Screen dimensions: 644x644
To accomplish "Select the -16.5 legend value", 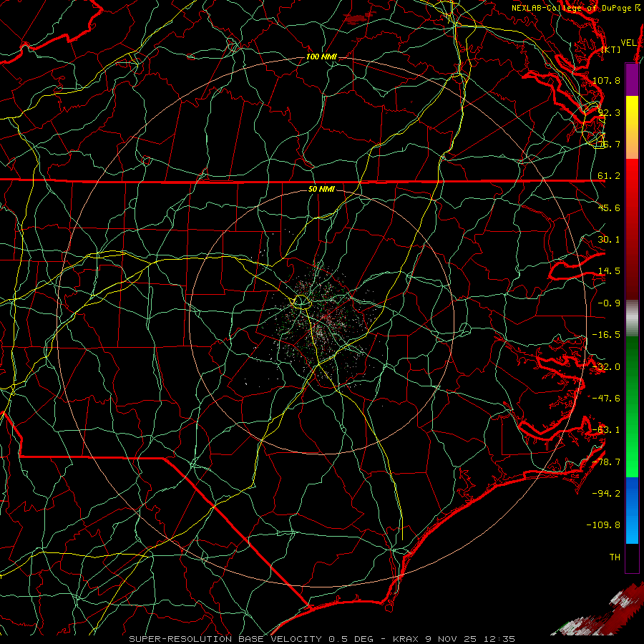I will (606, 335).
